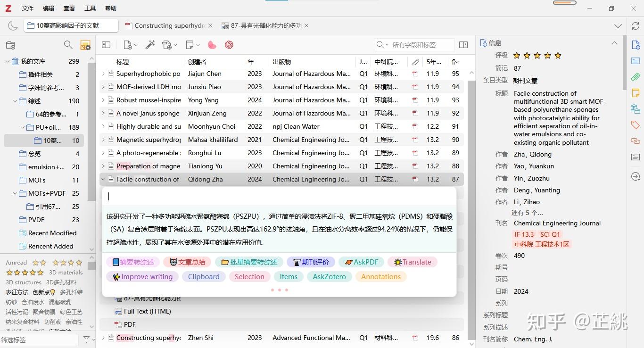Open the Related items link icon
This screenshot has height=348, width=644.
(x=636, y=141)
